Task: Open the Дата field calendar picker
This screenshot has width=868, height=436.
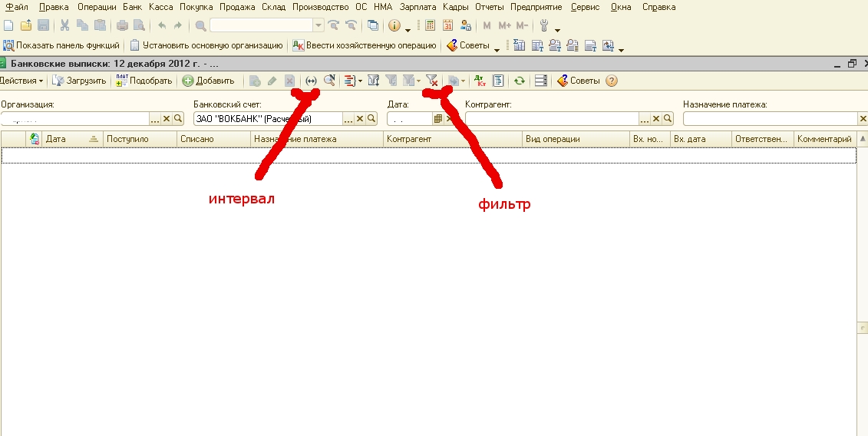Action: pyautogui.click(x=438, y=119)
